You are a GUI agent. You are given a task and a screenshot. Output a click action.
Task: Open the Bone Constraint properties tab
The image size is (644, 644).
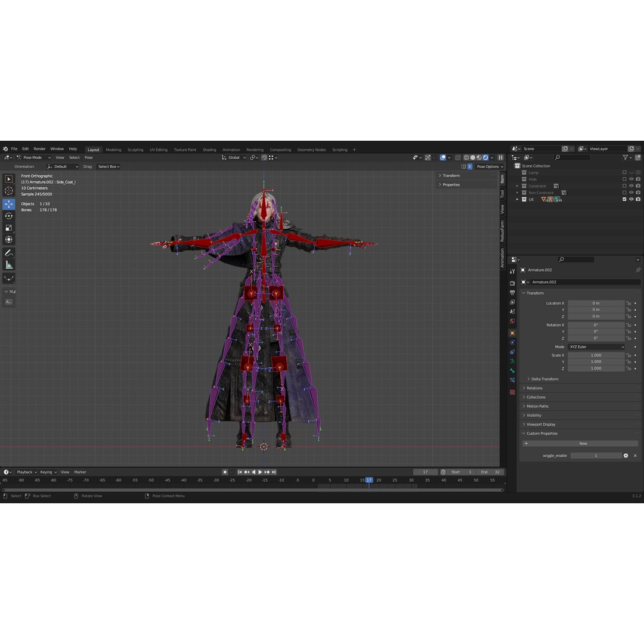tap(512, 380)
